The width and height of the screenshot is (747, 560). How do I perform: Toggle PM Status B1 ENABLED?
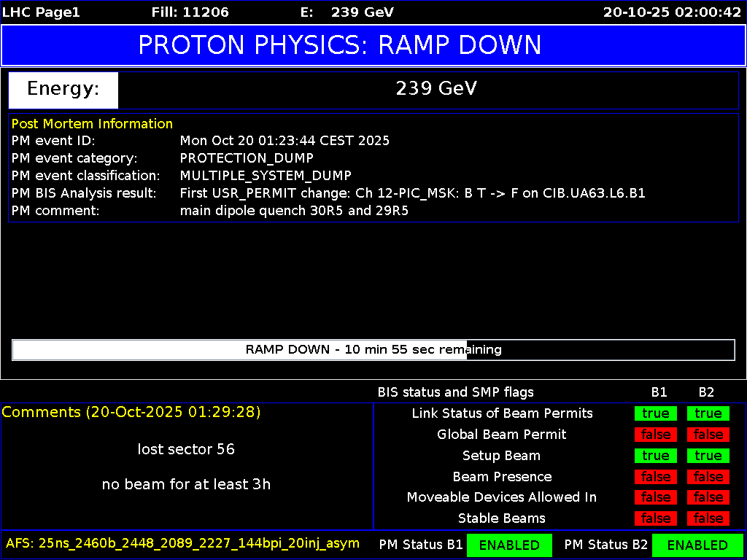509,545
